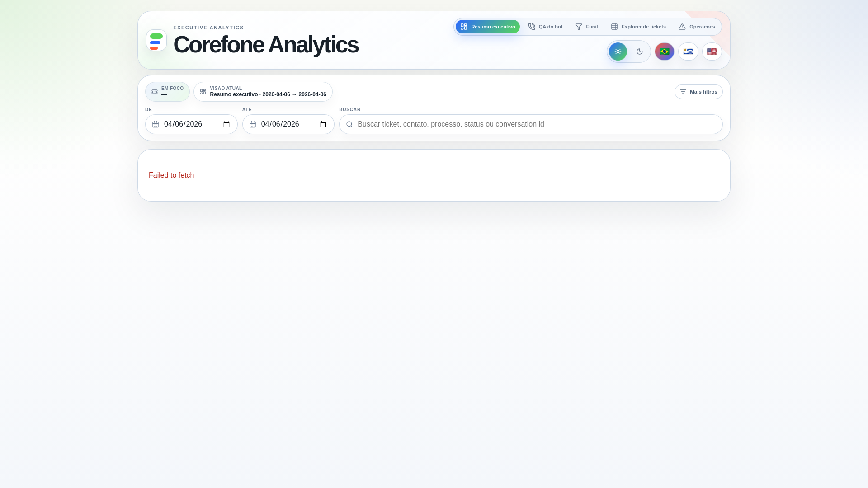Switch to the QA do bot tab
Image resolution: width=868 pixels, height=488 pixels.
click(x=545, y=27)
